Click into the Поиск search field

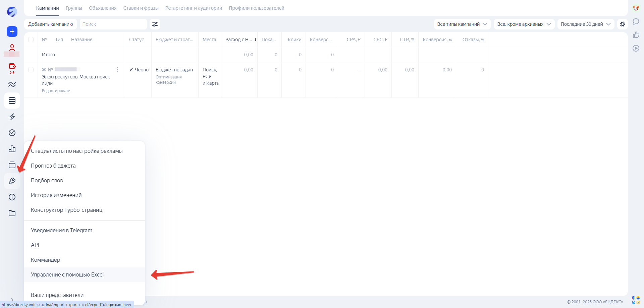pos(113,24)
